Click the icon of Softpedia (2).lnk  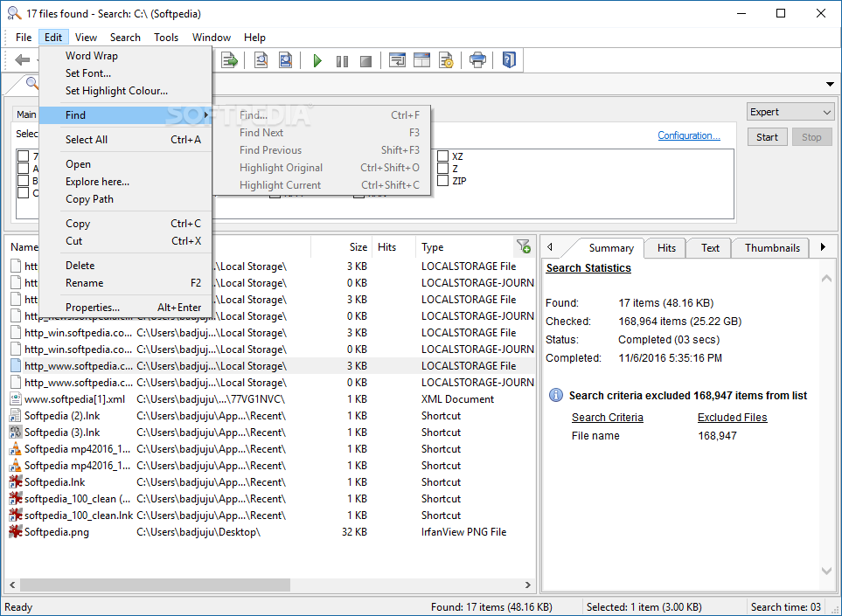16,416
